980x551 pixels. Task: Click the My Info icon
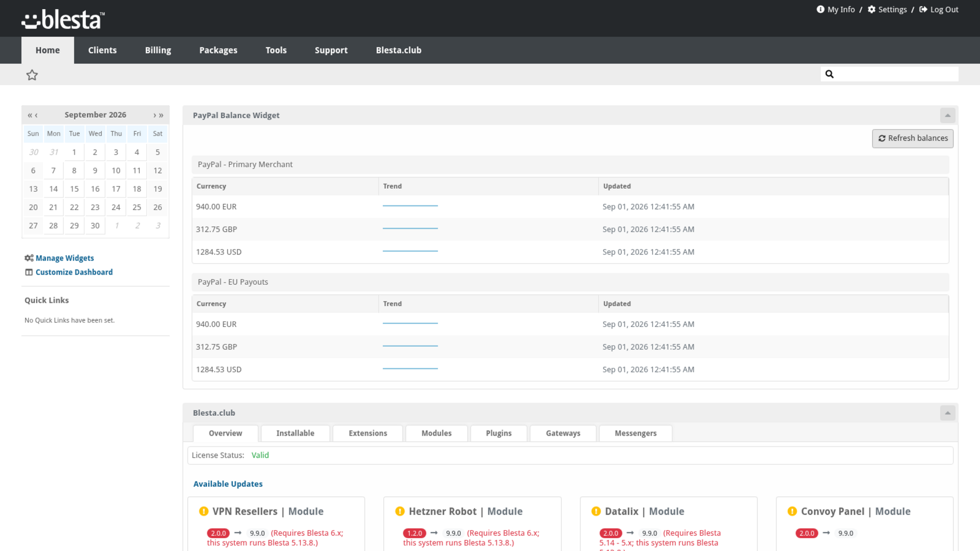click(820, 9)
